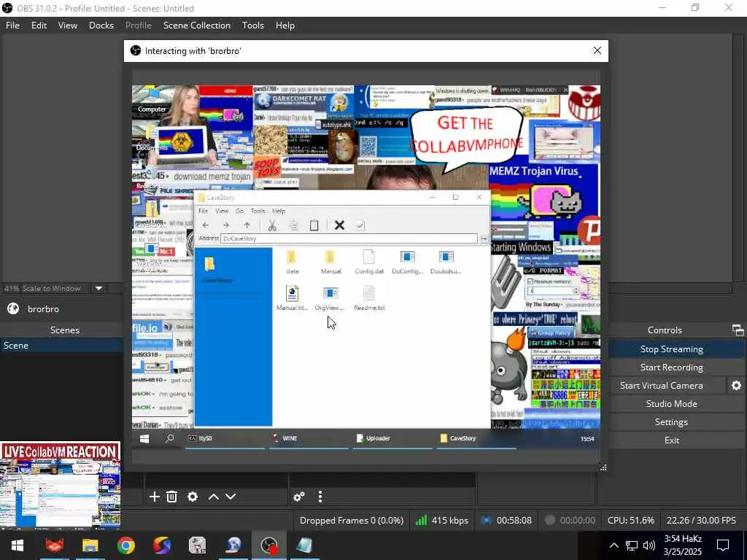The width and height of the screenshot is (747, 560).
Task: Open the audio mixer three-dot menu
Action: (320, 497)
